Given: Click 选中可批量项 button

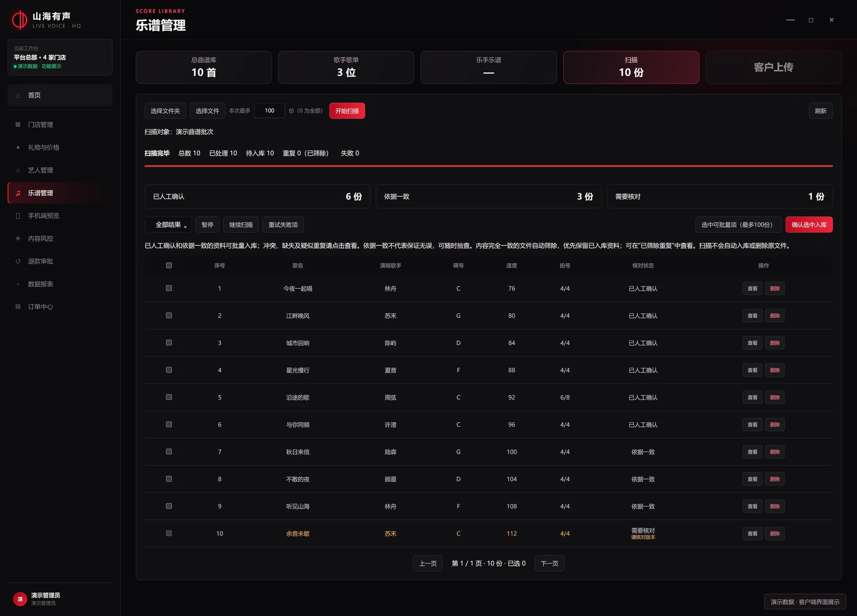Looking at the screenshot, I should coord(738,225).
